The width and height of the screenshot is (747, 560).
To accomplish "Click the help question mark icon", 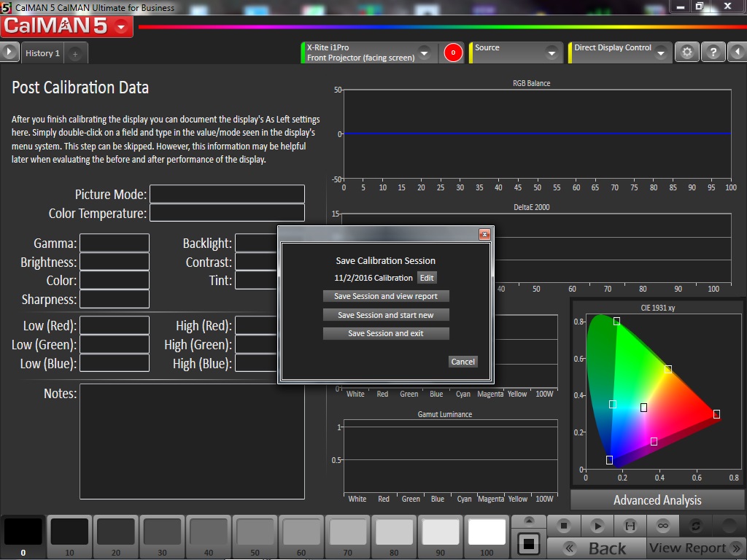I will click(713, 52).
